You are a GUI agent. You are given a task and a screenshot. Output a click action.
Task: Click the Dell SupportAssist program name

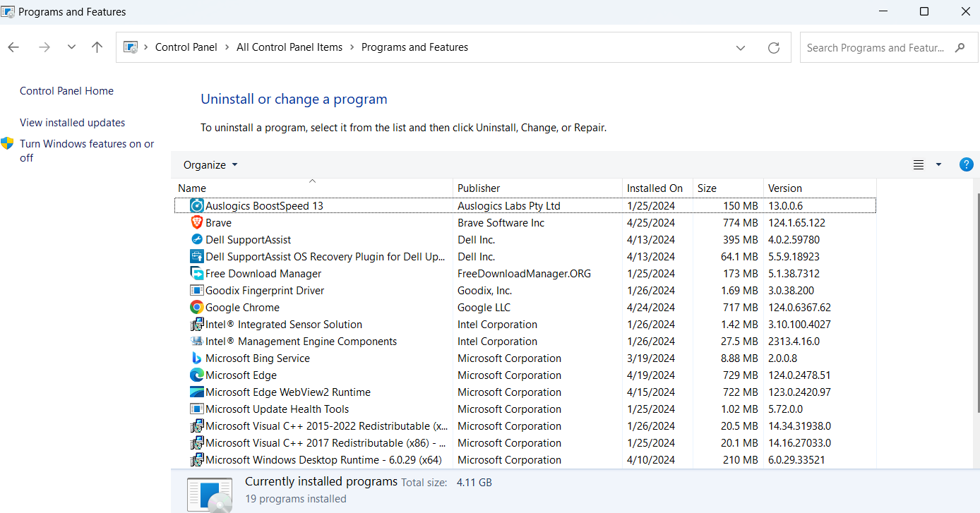(248, 239)
